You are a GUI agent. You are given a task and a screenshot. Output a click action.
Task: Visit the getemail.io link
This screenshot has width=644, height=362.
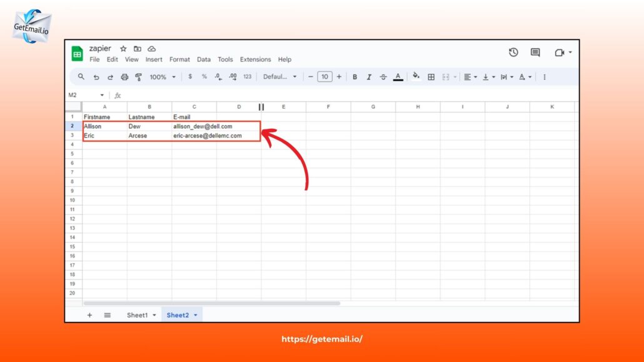click(322, 338)
